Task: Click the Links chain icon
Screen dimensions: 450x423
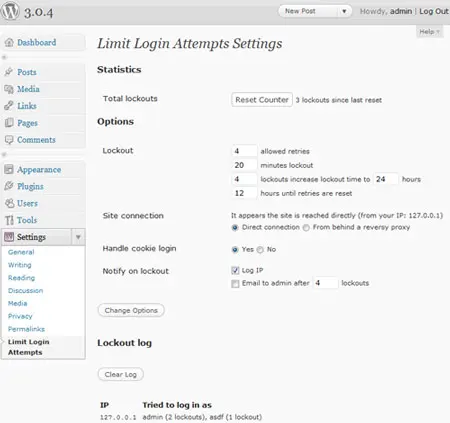Action: [x=9, y=106]
